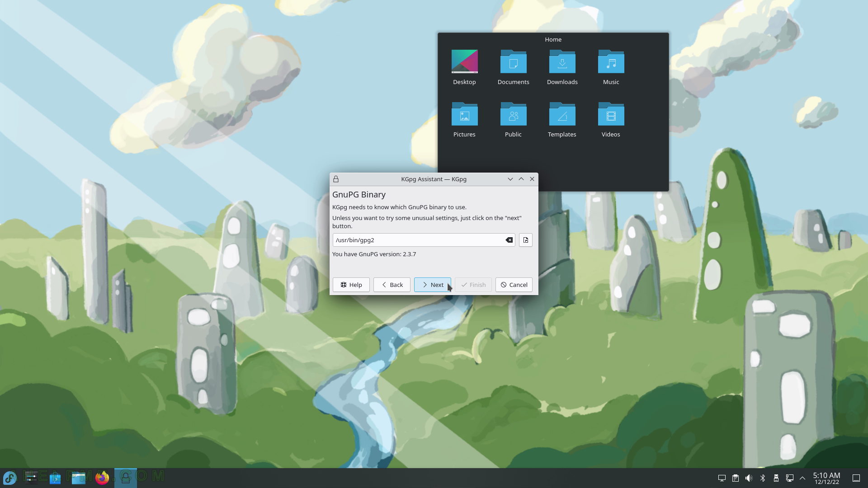Open the Pictures folder in Home widget
Screen dimensions: 868x488
[464, 120]
